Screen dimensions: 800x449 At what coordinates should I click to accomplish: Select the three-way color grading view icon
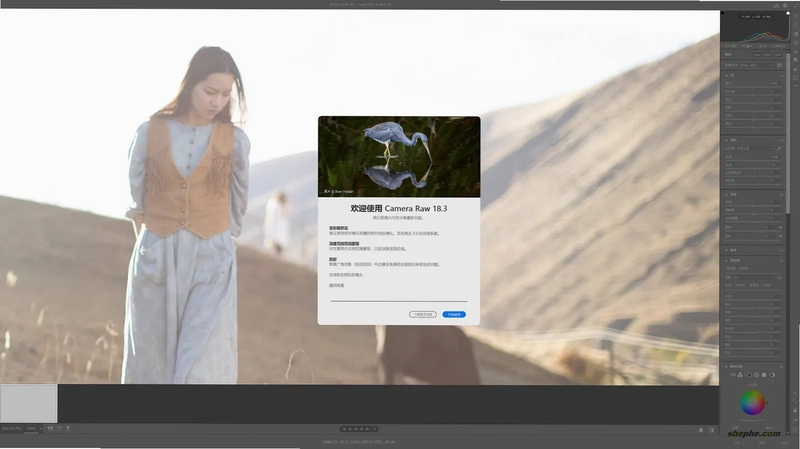740,375
